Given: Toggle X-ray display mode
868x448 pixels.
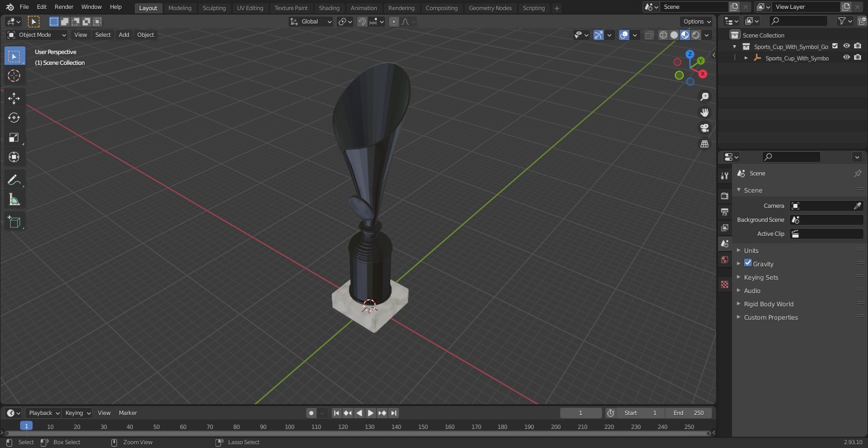Looking at the screenshot, I should (x=649, y=35).
